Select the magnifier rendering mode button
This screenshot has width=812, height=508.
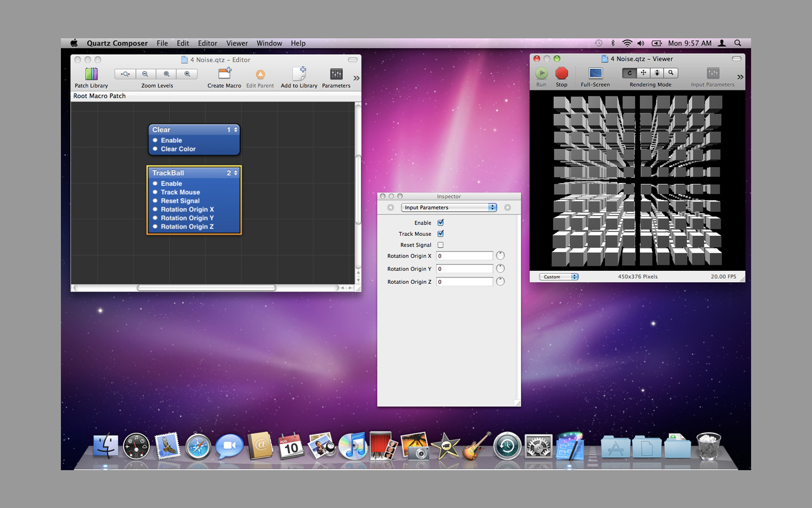(x=671, y=73)
